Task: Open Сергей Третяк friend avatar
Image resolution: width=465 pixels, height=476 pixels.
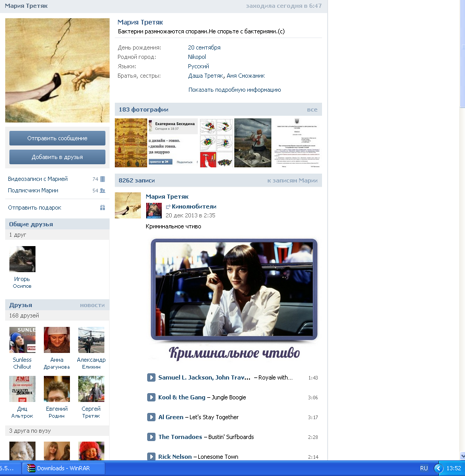Action: 91,389
